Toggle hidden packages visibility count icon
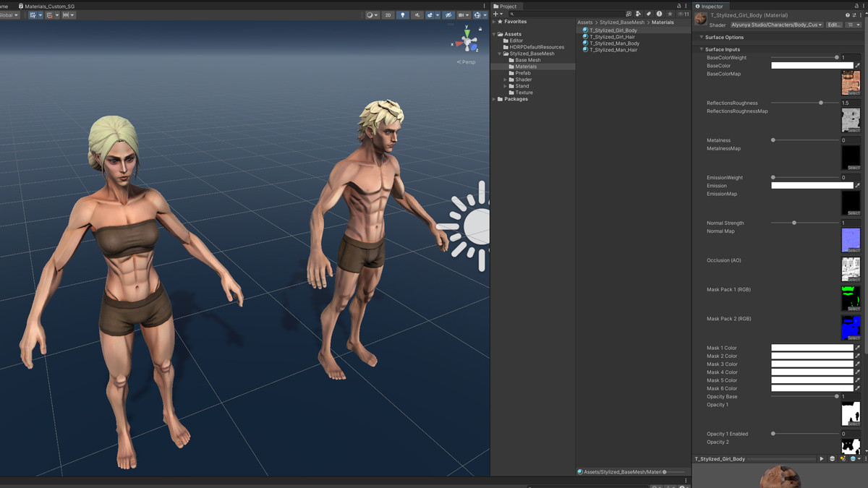 tap(684, 14)
